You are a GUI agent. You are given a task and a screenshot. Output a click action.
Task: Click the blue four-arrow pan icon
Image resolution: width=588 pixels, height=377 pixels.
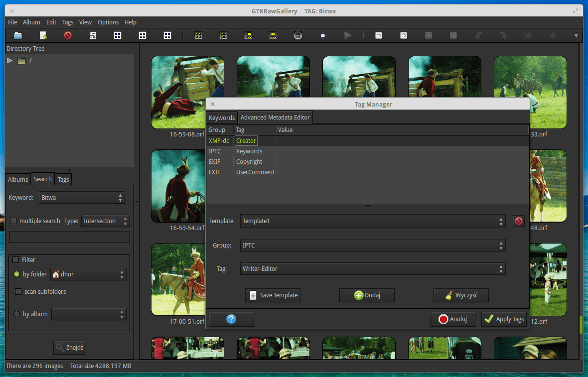[323, 35]
